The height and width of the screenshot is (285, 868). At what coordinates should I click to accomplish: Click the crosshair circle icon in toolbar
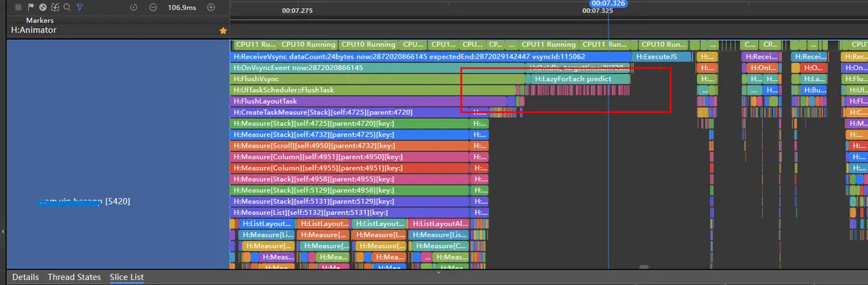point(43,7)
